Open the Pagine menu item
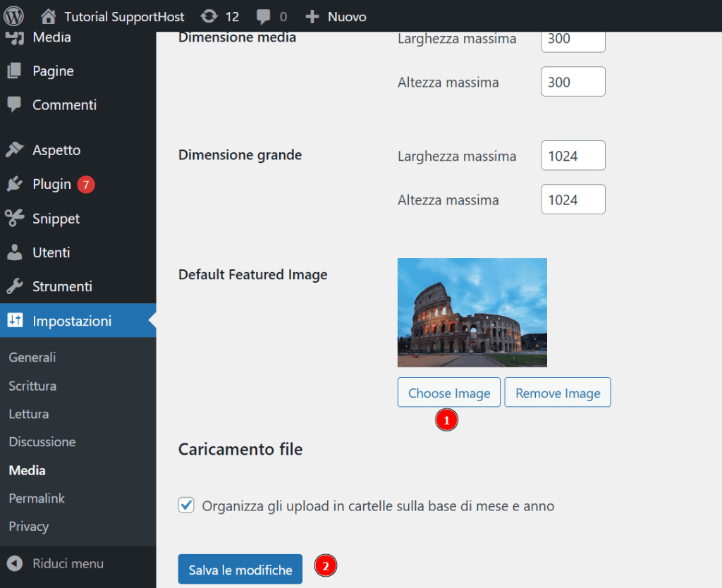Image resolution: width=722 pixels, height=588 pixels. click(53, 71)
